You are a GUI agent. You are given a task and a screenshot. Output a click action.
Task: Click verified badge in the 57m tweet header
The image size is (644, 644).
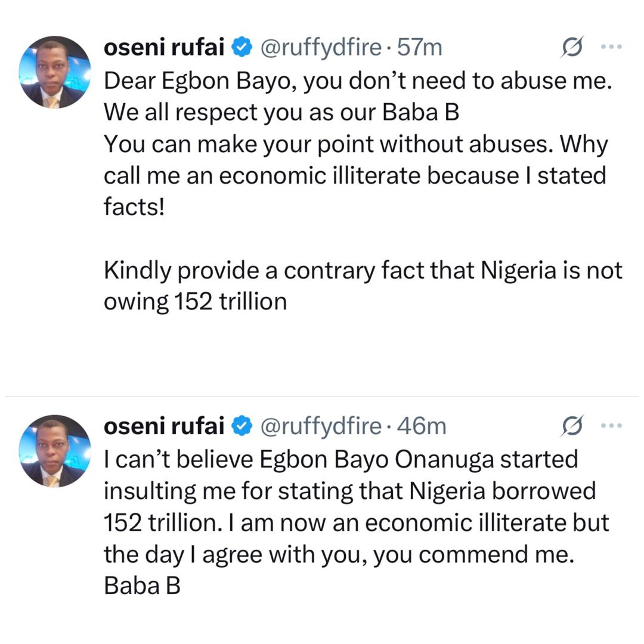click(x=241, y=48)
